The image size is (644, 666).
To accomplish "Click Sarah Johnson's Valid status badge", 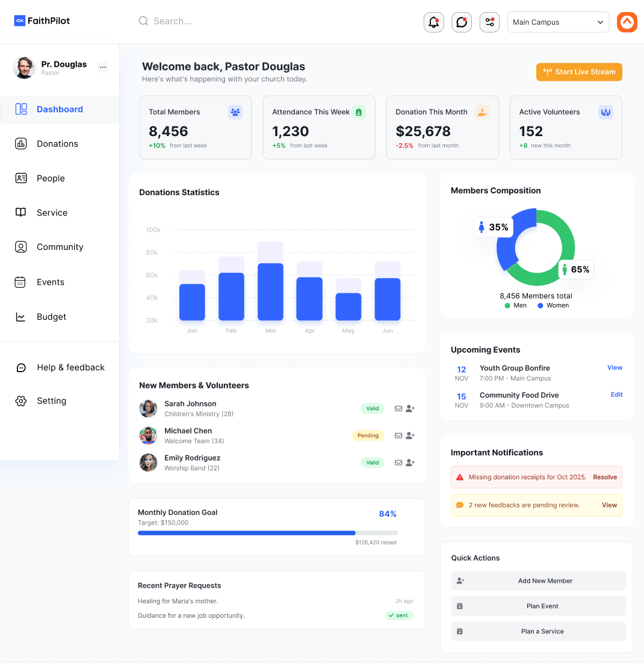I will tap(373, 409).
